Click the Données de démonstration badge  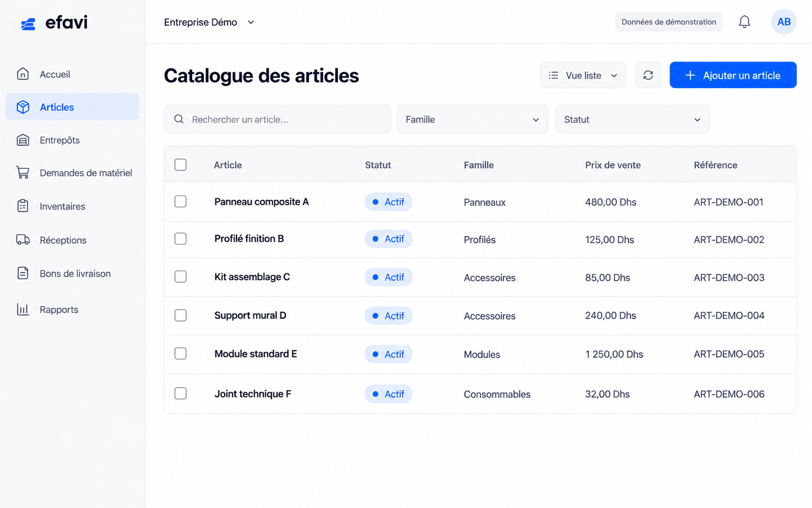pos(669,22)
